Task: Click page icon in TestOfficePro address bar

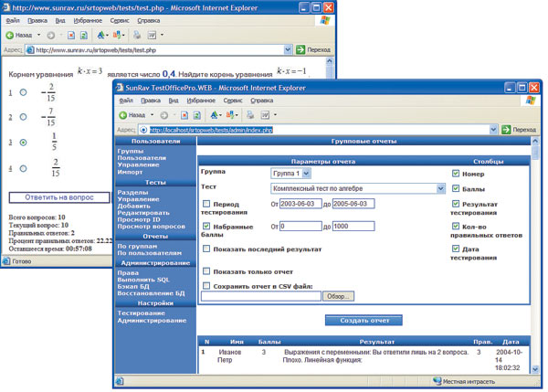Action: (x=143, y=130)
